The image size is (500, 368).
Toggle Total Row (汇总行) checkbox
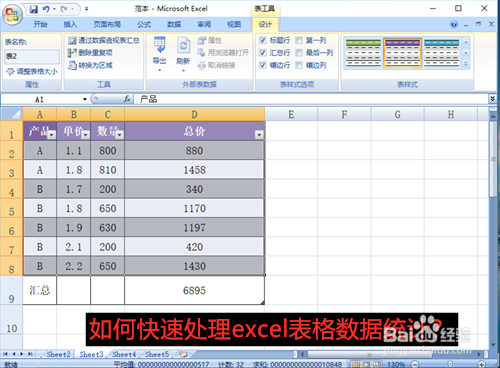click(263, 53)
